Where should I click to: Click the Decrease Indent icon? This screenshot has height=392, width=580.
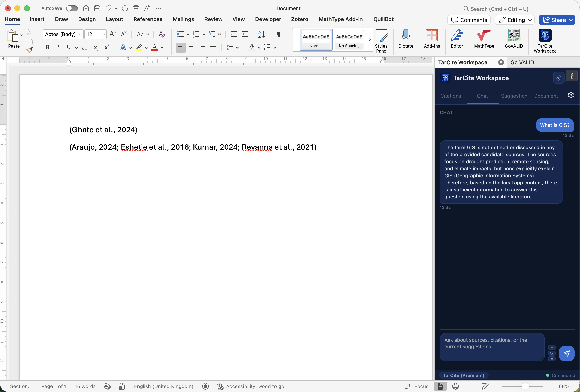pyautogui.click(x=234, y=34)
